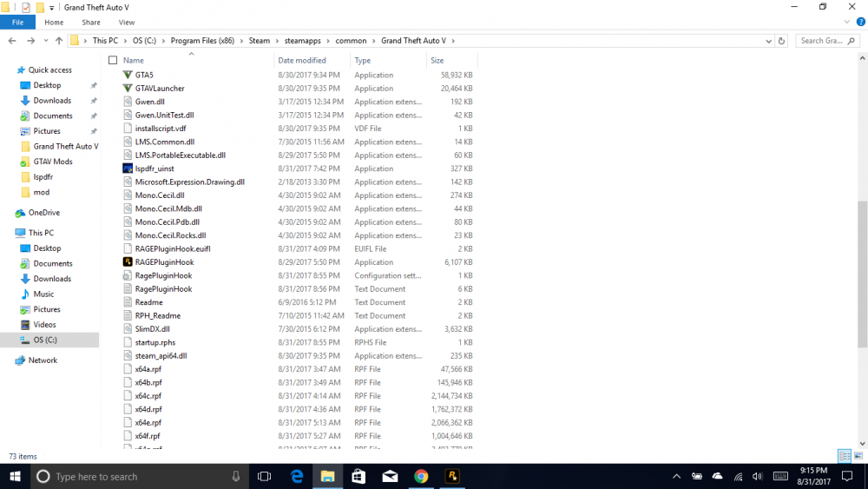Open the Windows Start button
868x489 pixels.
(x=15, y=476)
